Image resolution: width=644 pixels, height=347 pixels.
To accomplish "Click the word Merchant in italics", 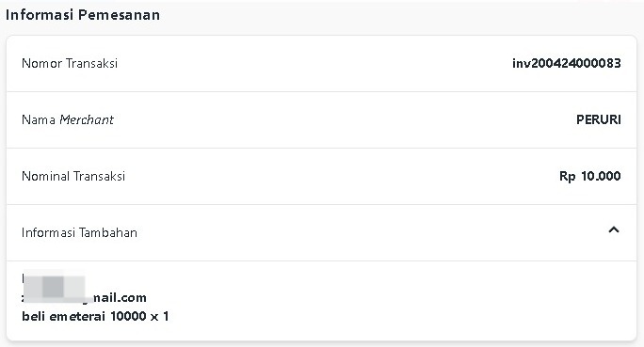I will [x=87, y=119].
